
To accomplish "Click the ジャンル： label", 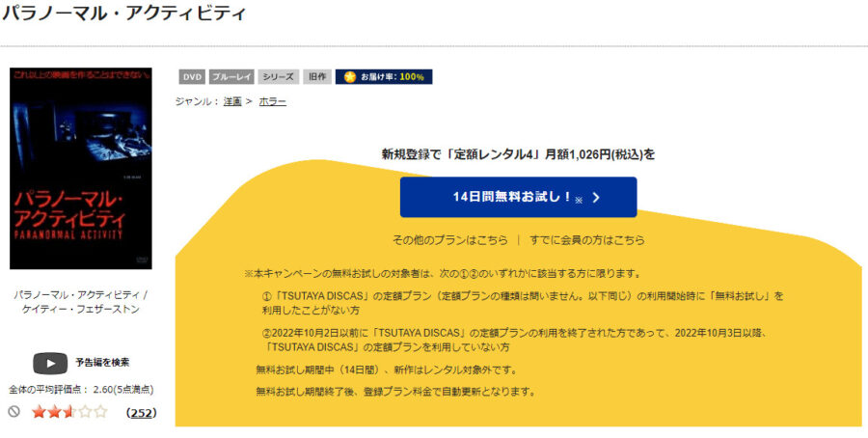I will coord(197,102).
